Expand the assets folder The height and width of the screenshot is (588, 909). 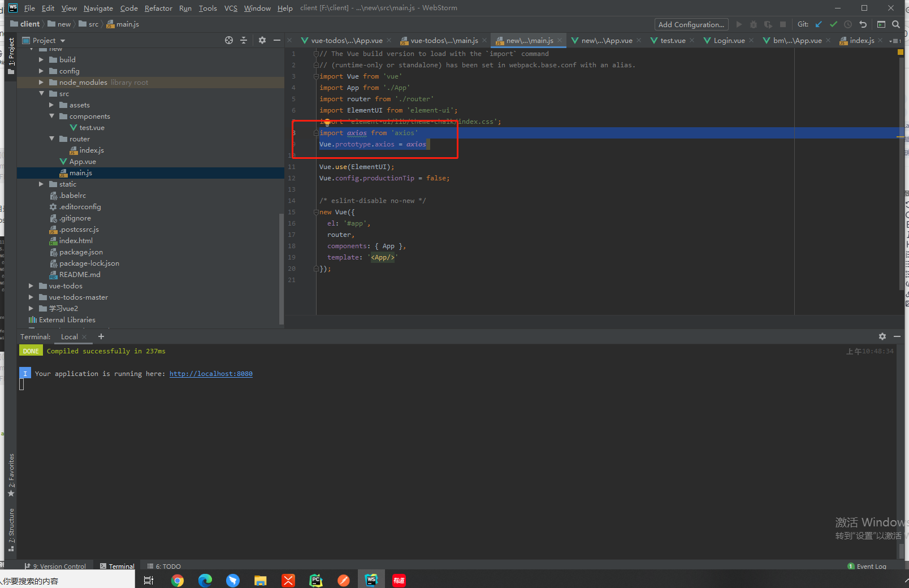[x=51, y=105]
